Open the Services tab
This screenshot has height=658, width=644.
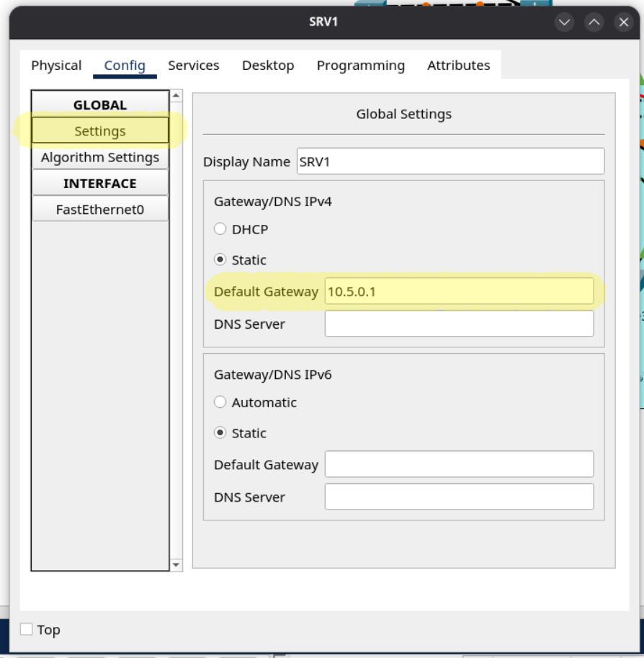pyautogui.click(x=193, y=66)
